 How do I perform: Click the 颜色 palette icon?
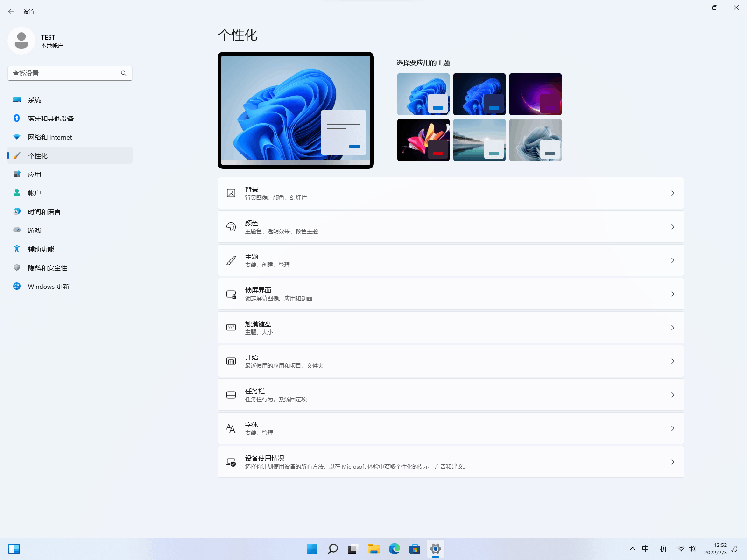tap(231, 227)
